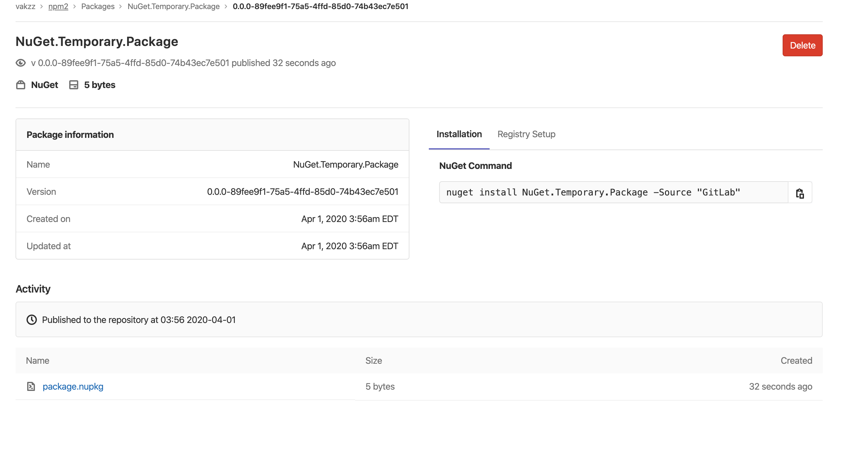Copy the NuGet install command

799,193
